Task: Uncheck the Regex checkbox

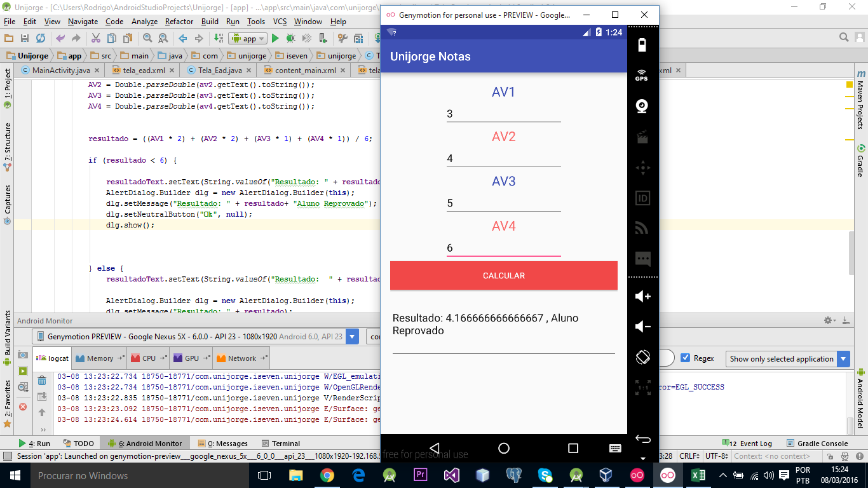Action: 685,358
